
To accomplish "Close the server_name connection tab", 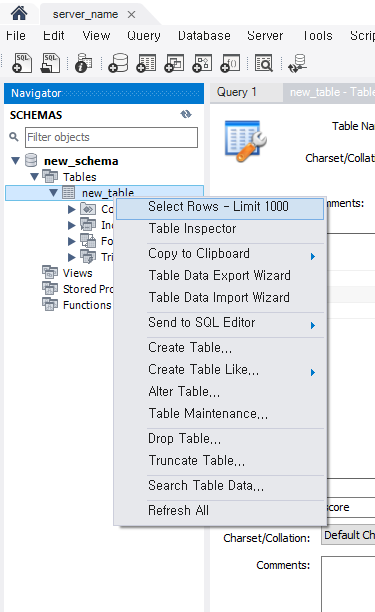I will 132,15.
